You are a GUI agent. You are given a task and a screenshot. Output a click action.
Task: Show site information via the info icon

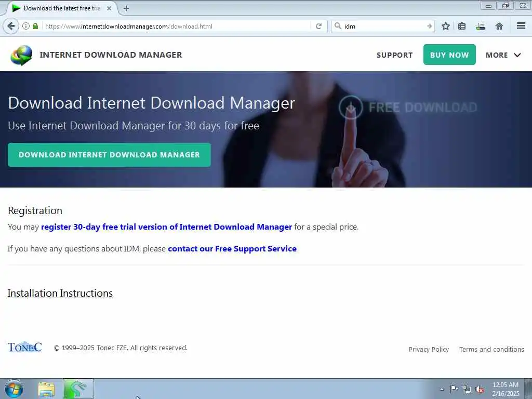26,26
